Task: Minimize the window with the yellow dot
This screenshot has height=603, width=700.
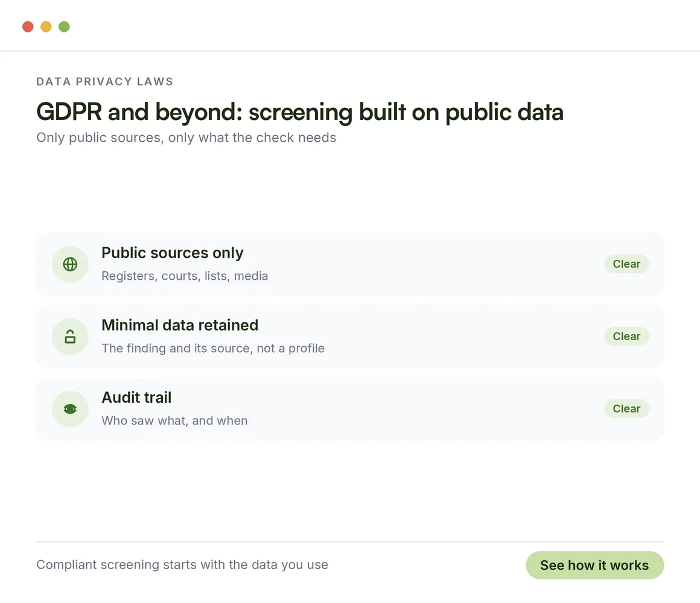Action: (46, 27)
